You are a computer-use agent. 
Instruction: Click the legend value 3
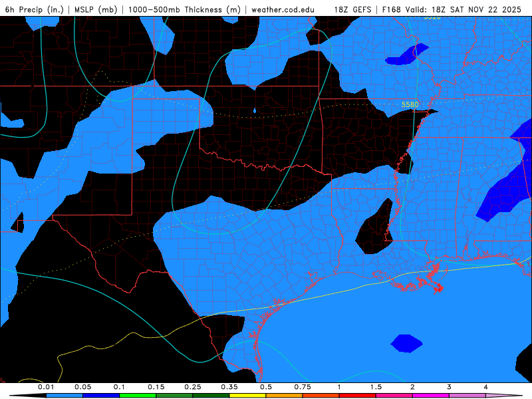pos(450,387)
